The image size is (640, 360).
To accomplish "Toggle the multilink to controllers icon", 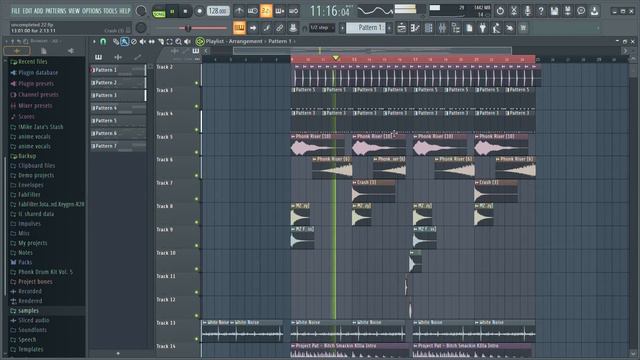I will 280,28.
